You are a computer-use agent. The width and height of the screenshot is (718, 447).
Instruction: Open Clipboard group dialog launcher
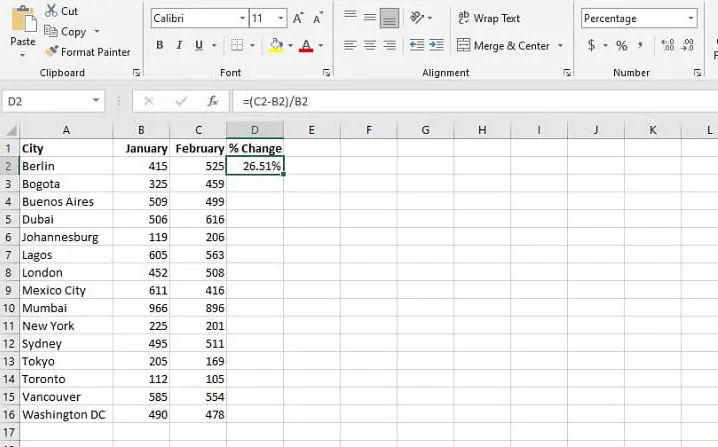click(x=136, y=72)
